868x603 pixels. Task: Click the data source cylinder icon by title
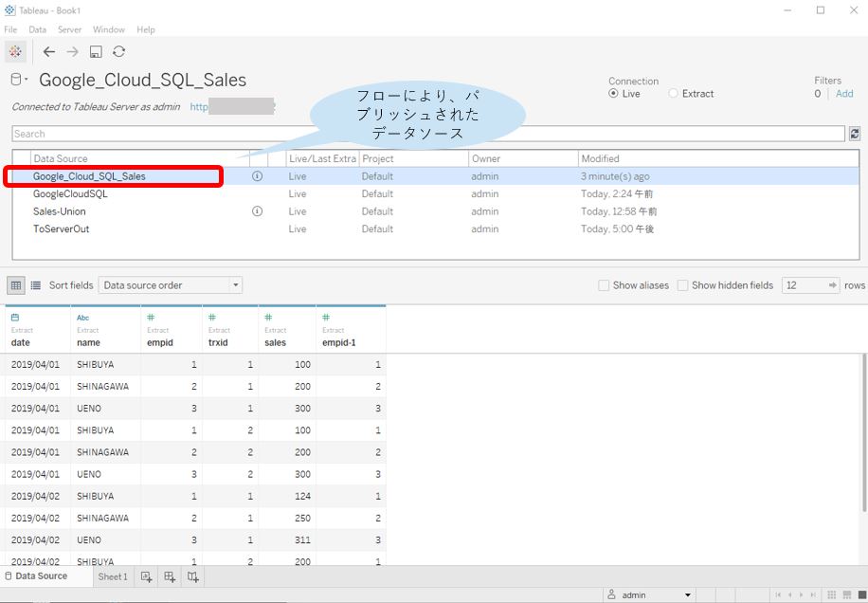17,81
